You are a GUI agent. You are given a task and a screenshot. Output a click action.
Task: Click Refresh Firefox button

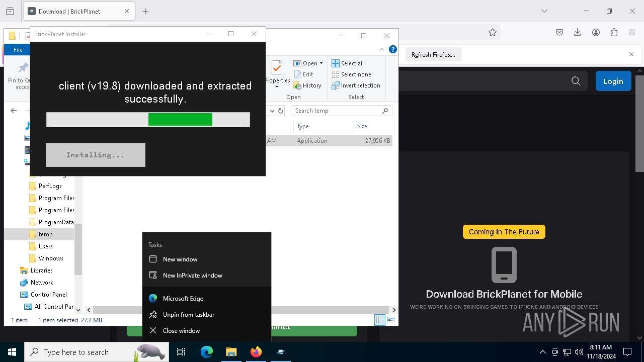(433, 54)
